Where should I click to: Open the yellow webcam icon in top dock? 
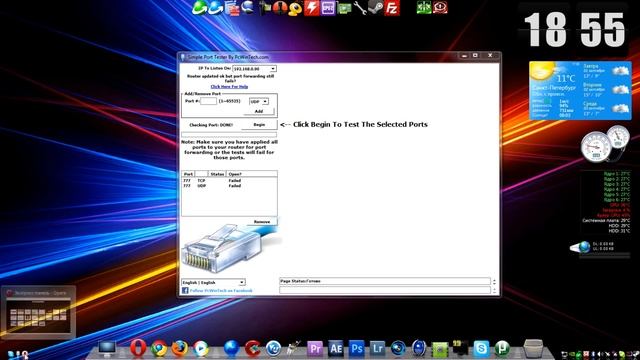295,9
